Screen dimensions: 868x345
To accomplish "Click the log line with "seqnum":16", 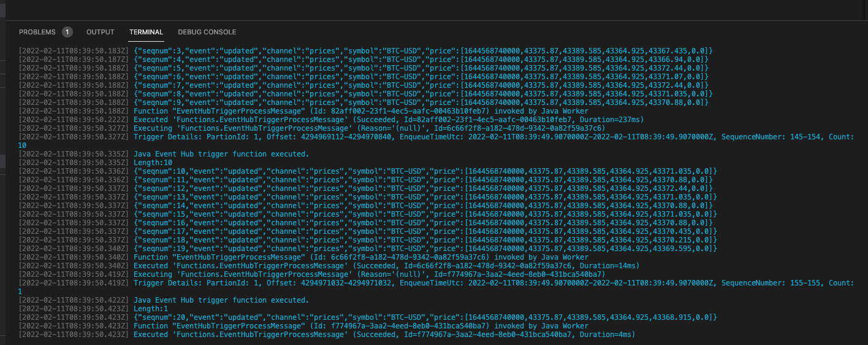I will click(x=366, y=222).
